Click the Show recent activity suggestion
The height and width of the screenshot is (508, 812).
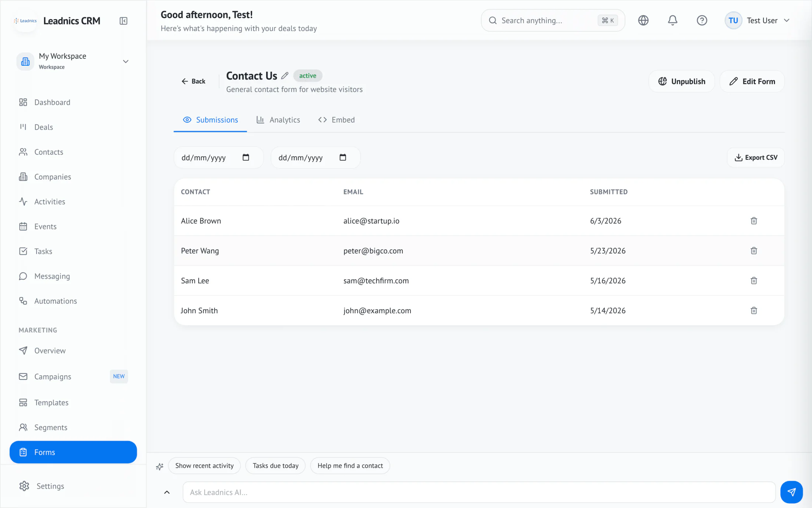coord(204,466)
